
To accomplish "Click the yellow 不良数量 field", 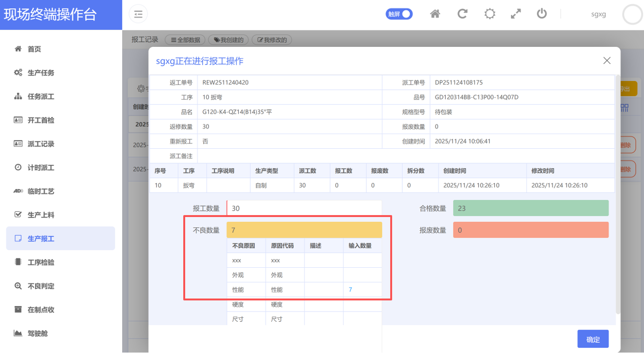I will [304, 230].
